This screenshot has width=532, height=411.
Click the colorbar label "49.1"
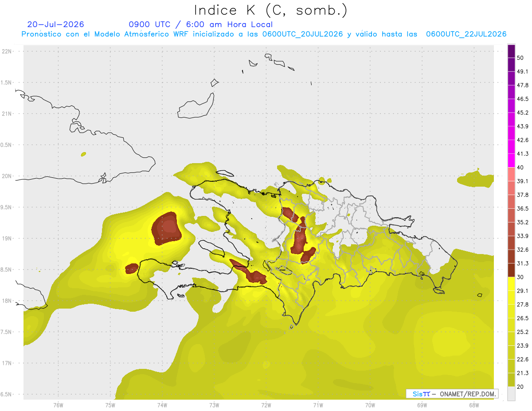[x=523, y=71]
